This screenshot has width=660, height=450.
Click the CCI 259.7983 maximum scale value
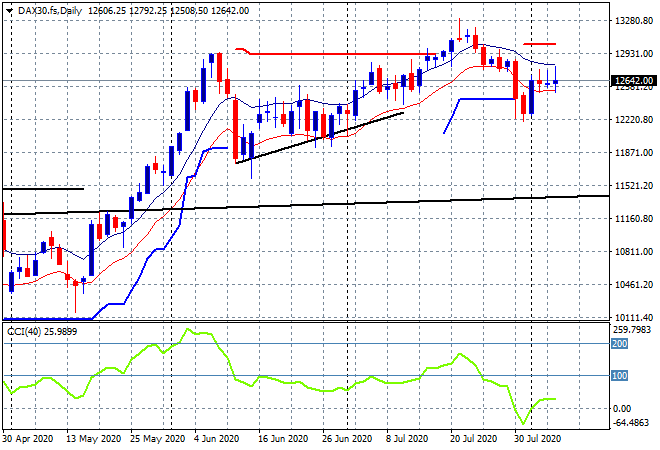632,330
